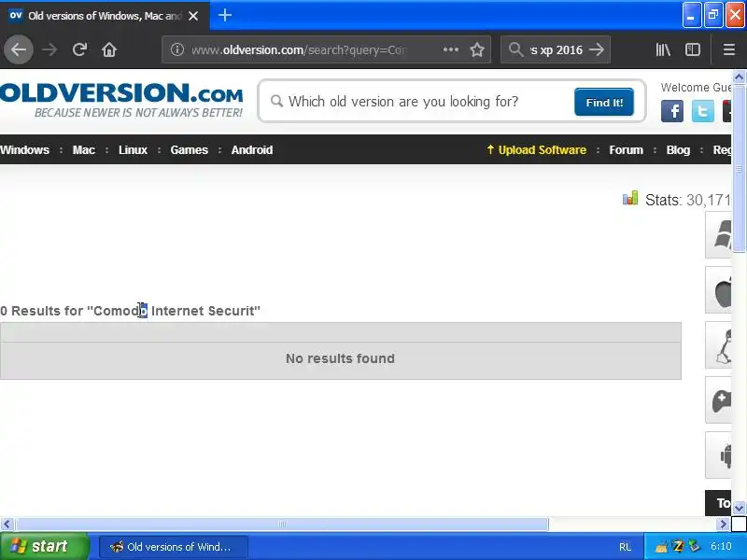Toggle the browser sidebar view
Viewport: 747px width, 560px height.
click(x=692, y=49)
